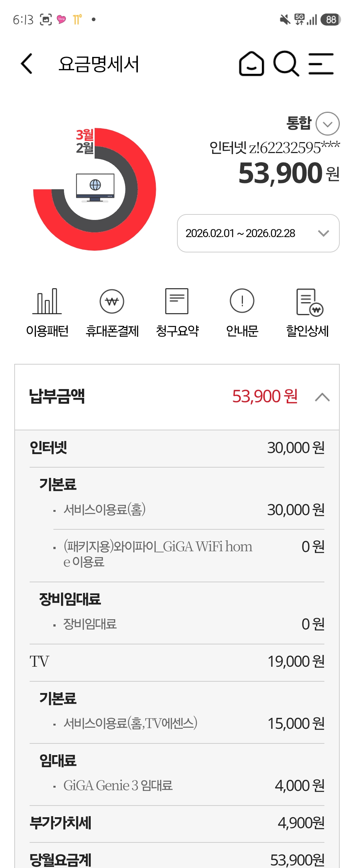Image resolution: width=354 pixels, height=868 pixels.
Task: Open the hamburger menu icon
Action: pyautogui.click(x=321, y=64)
